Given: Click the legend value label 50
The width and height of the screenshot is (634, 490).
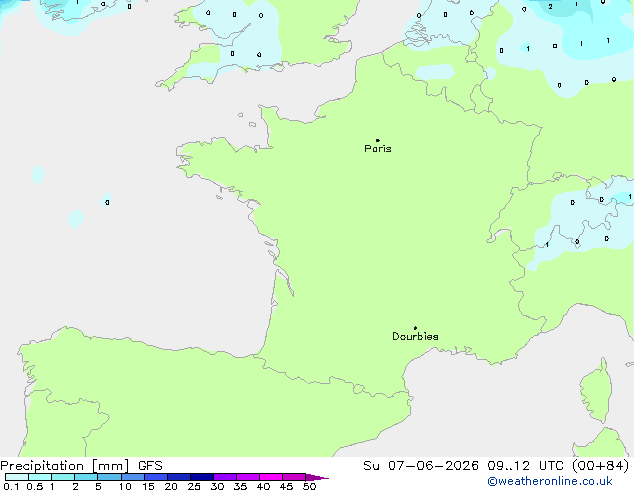Looking at the screenshot, I should pos(309,486).
